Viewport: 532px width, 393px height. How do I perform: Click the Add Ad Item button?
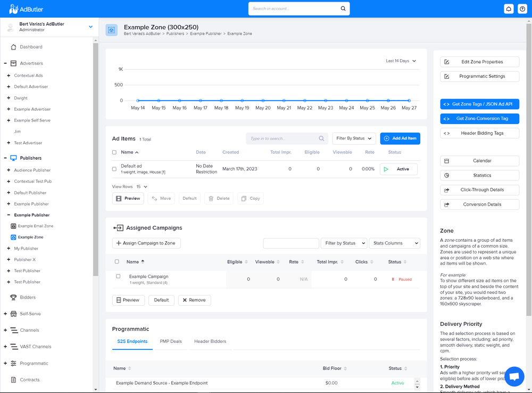(x=400, y=138)
